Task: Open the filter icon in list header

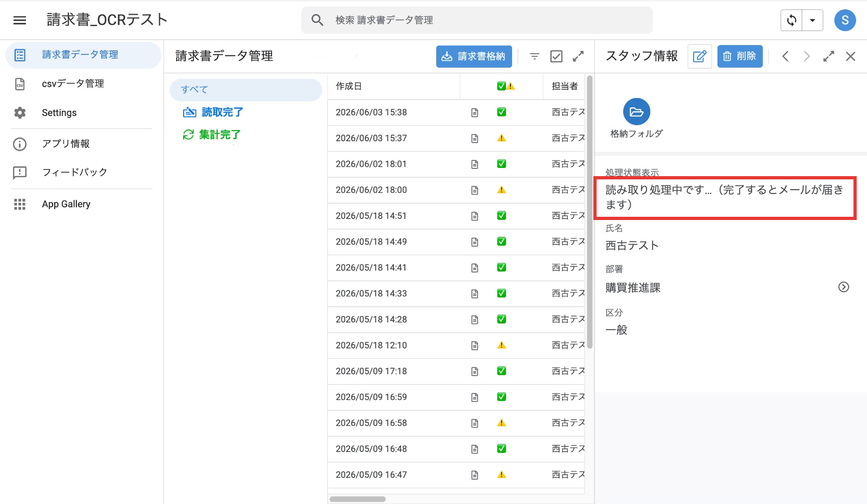Action: coord(534,56)
